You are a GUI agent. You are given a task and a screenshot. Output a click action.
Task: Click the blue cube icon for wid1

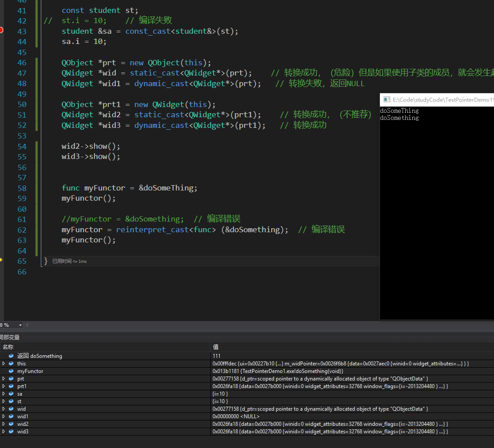11,416
